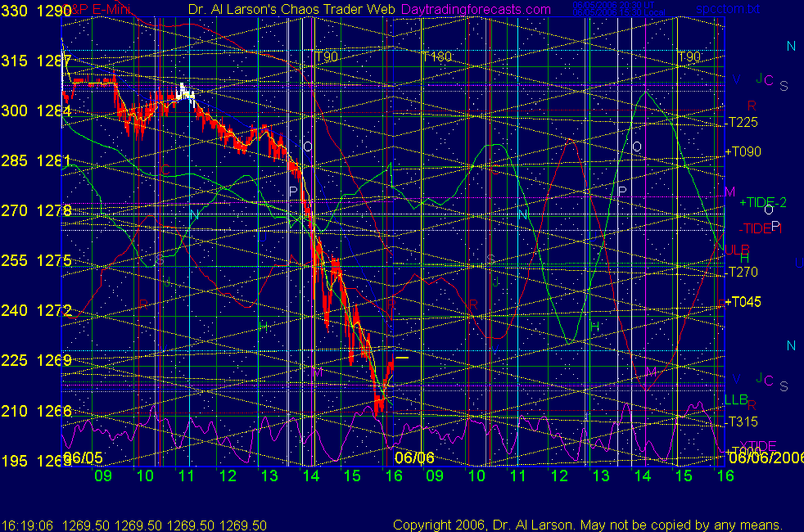804x532 pixels.
Task: Select the red ULB band label
Action: (x=738, y=250)
